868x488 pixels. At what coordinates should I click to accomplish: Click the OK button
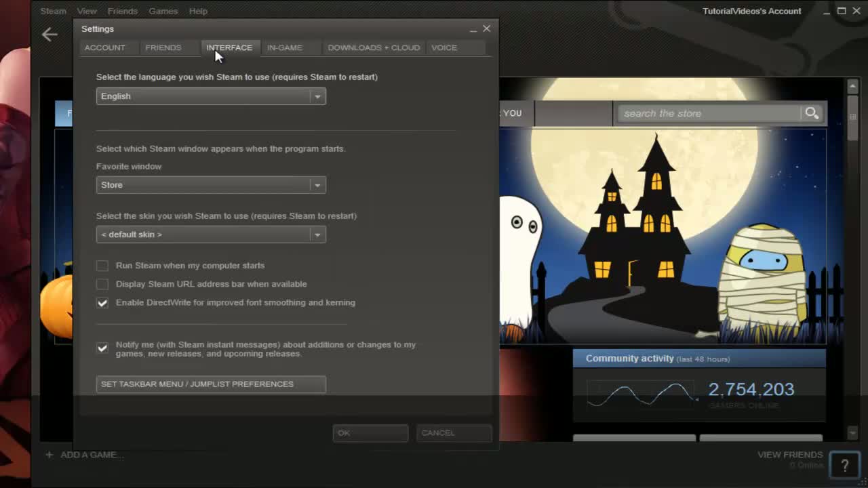(x=370, y=433)
